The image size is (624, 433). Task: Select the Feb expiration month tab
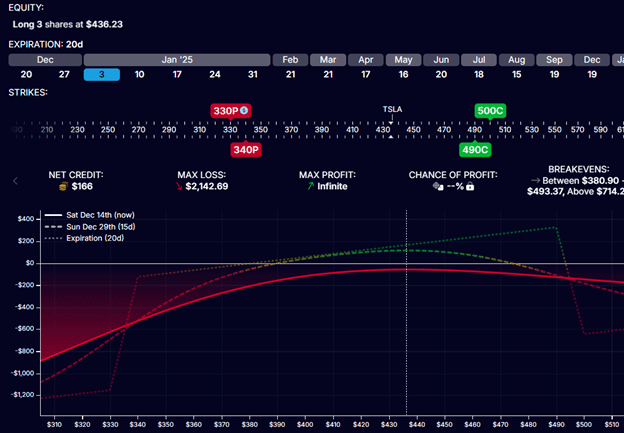tap(290, 59)
